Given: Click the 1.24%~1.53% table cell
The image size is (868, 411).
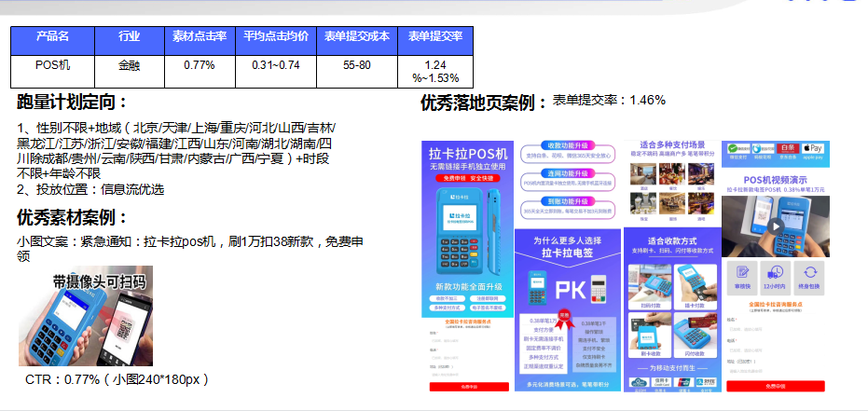Looking at the screenshot, I should tap(435, 72).
